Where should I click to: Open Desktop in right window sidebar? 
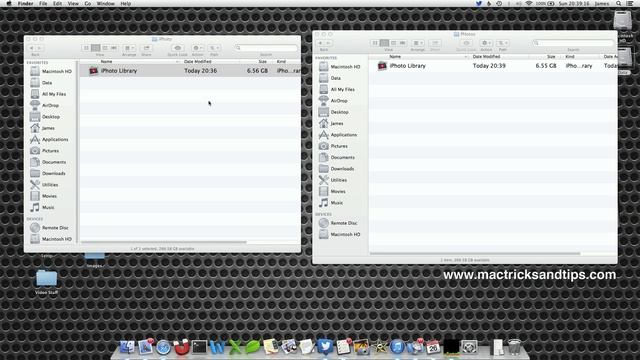point(333,112)
